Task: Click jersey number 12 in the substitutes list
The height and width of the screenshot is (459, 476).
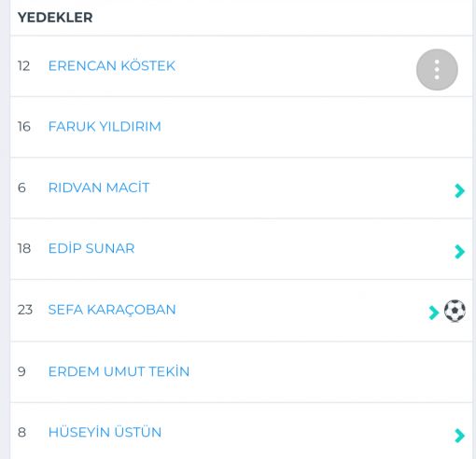Action: point(23,66)
